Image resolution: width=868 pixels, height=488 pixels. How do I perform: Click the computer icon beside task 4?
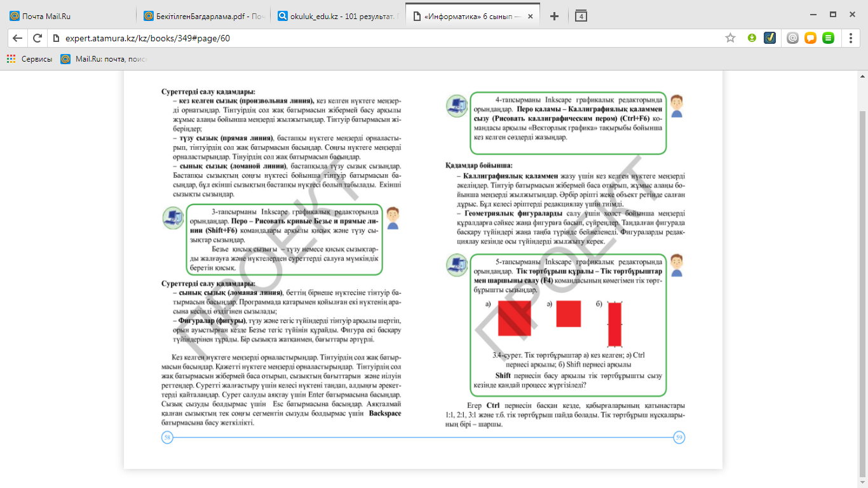click(456, 105)
